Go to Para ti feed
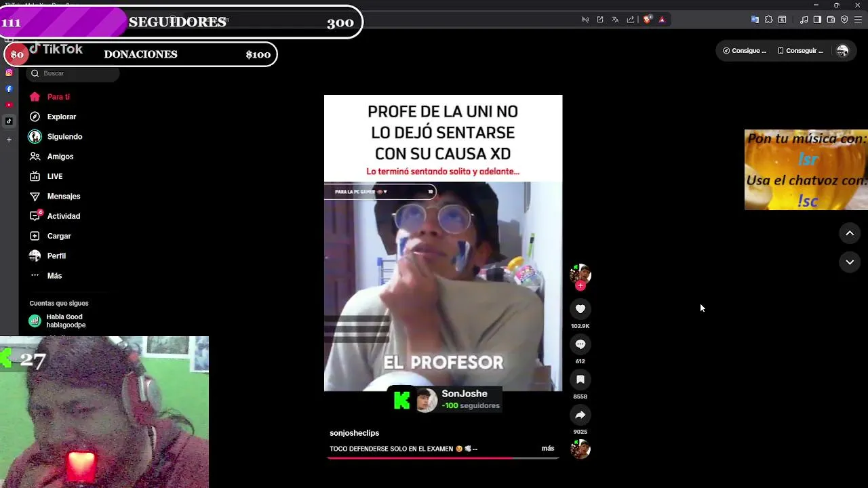868x488 pixels. [x=58, y=97]
